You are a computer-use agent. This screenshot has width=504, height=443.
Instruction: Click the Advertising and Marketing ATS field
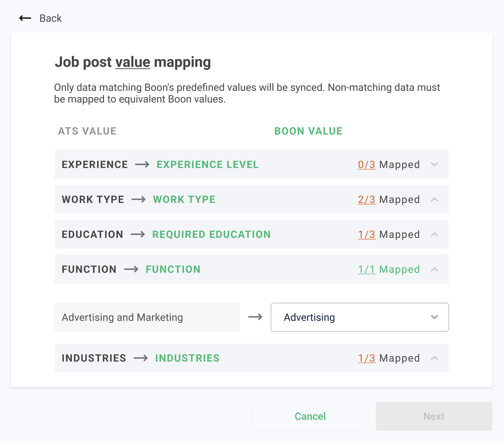tap(147, 317)
